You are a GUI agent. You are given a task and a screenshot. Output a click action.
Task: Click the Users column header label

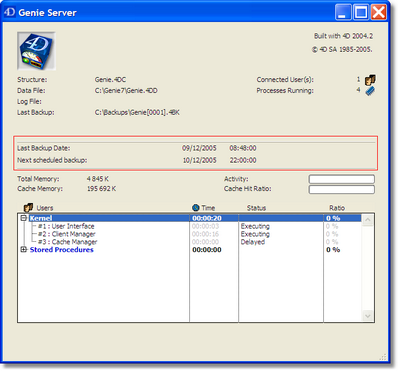[45, 208]
